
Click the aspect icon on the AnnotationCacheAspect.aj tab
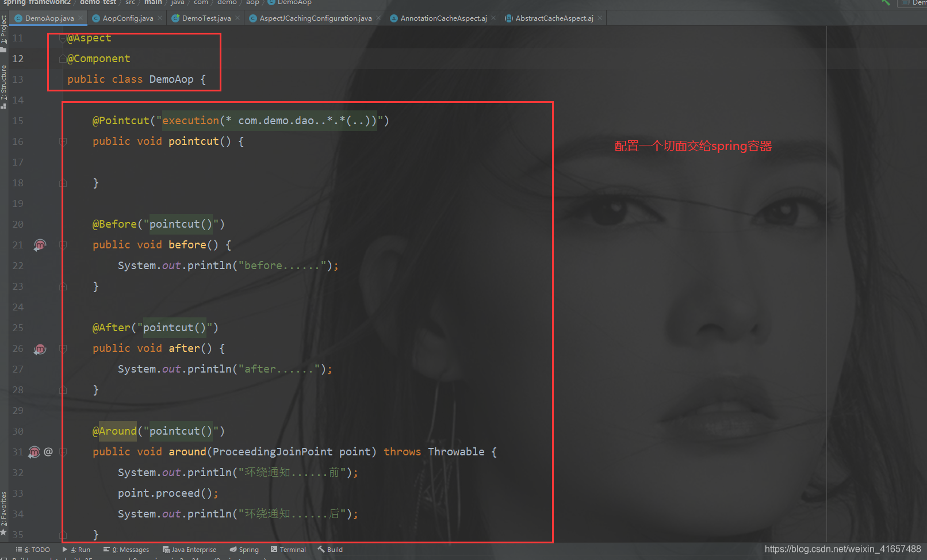click(394, 18)
